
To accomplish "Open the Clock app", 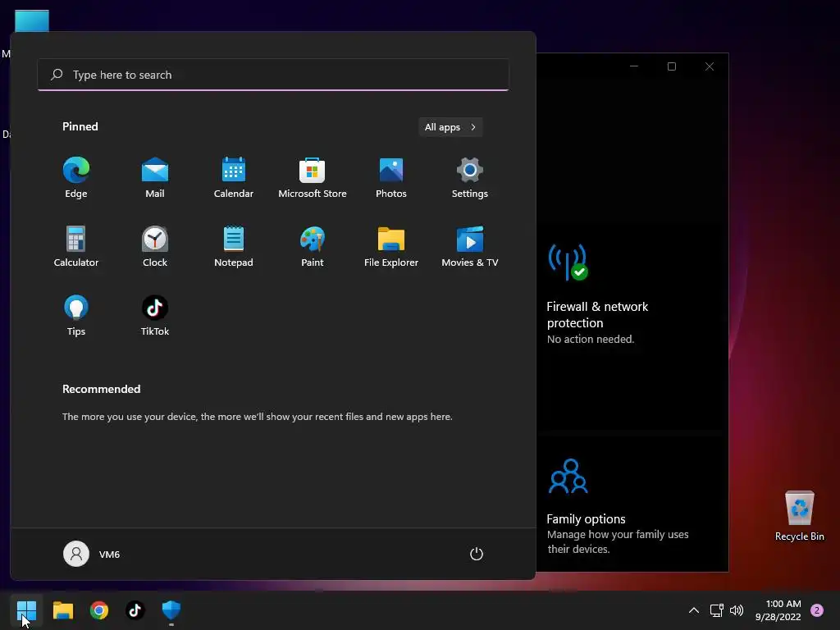I will point(155,247).
